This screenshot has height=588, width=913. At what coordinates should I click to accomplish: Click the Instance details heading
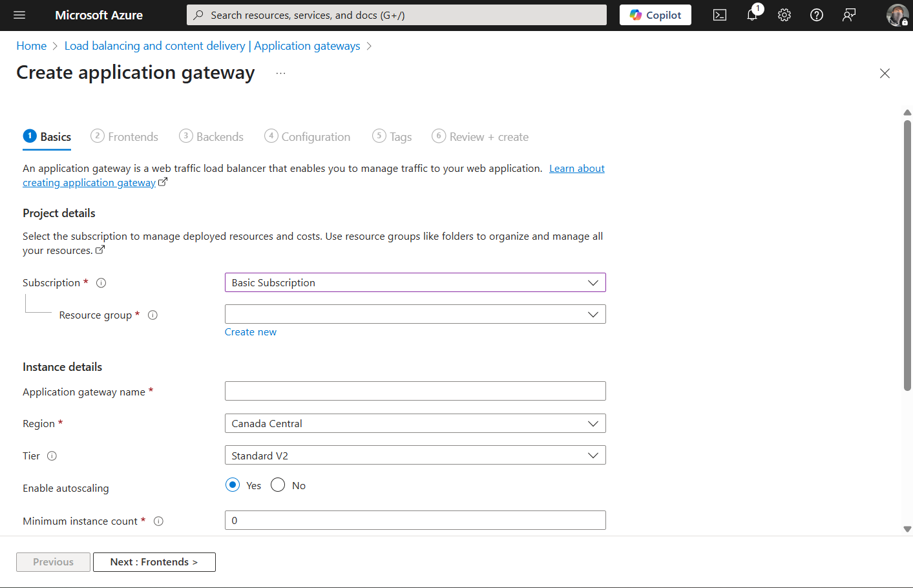point(62,367)
